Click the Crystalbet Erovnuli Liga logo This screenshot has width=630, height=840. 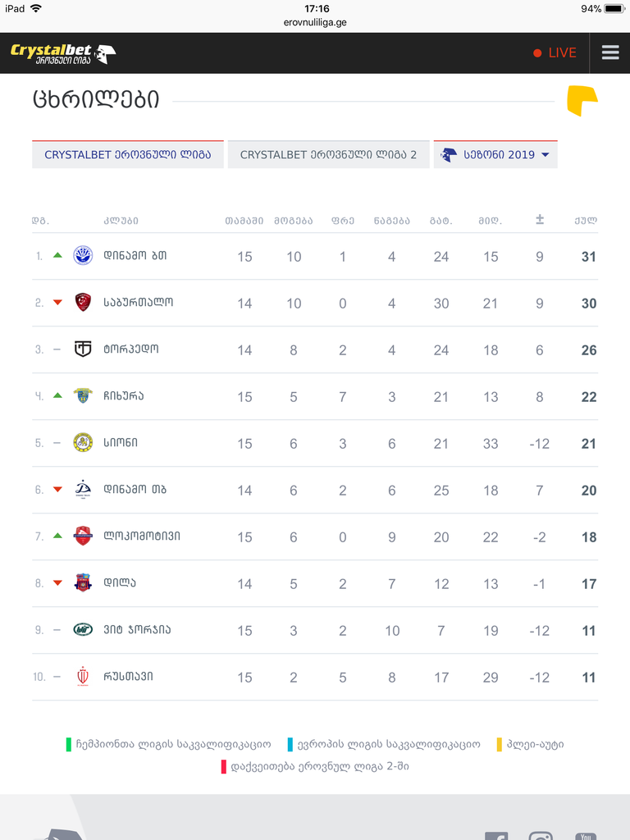(63, 53)
